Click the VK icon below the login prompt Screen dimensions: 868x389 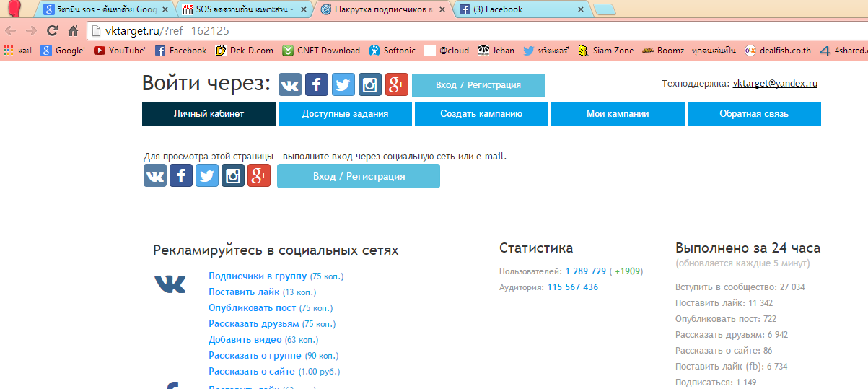(155, 175)
